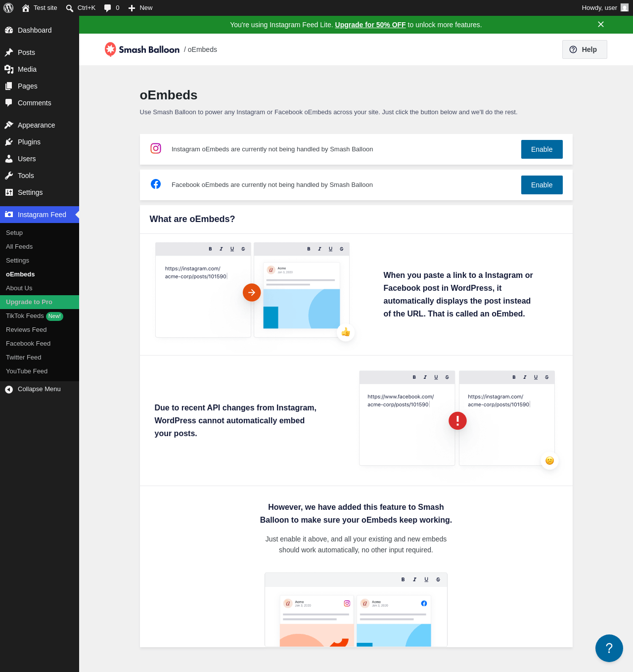Enable Facebook oEmbeds
Viewport: 633px width, 672px height.
[x=542, y=185]
